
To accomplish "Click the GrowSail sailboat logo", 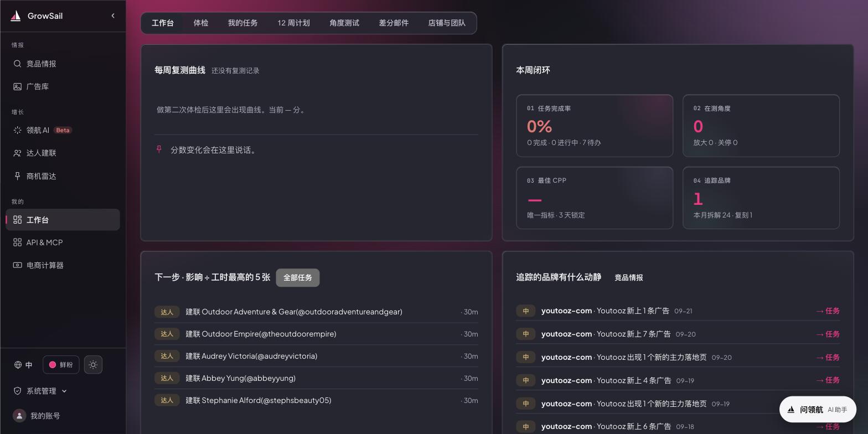I will [16, 16].
